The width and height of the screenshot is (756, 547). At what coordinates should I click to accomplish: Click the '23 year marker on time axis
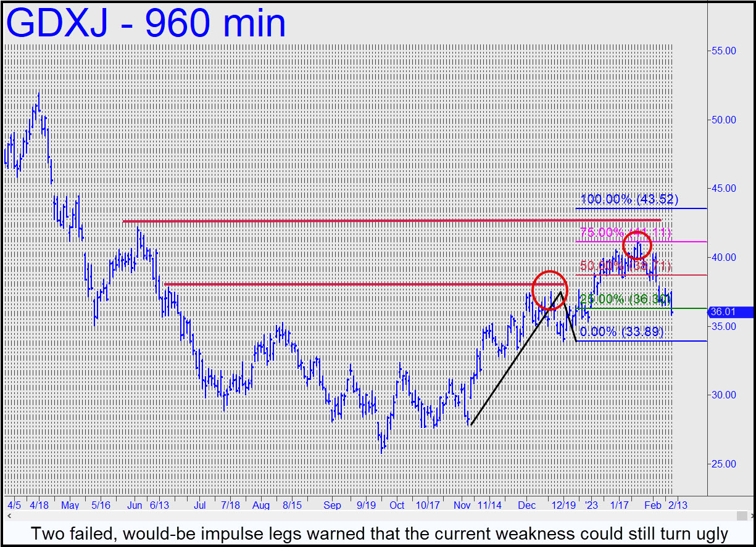click(591, 505)
